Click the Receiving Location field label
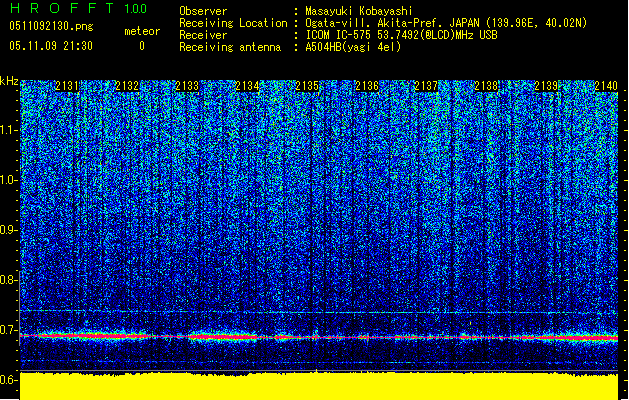 (x=233, y=23)
